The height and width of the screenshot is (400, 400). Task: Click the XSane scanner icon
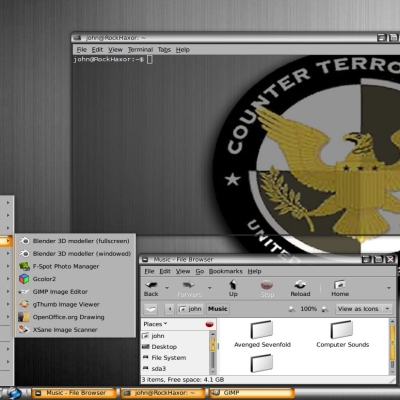coord(24,330)
